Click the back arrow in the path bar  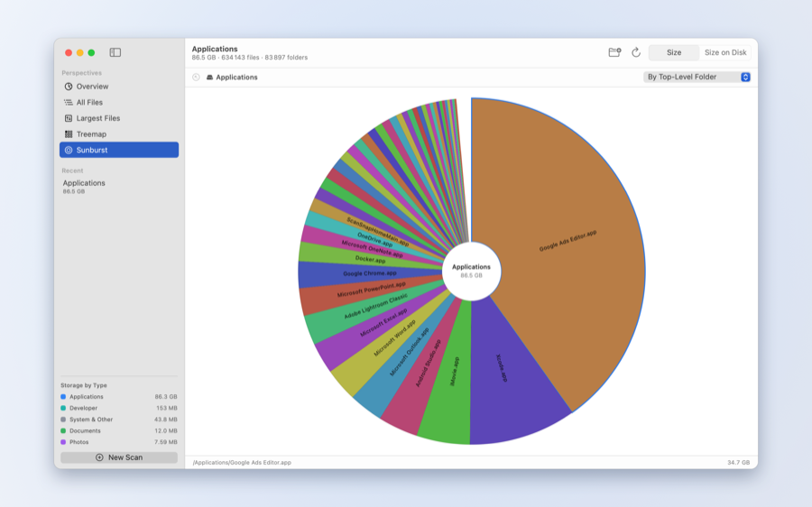(196, 78)
